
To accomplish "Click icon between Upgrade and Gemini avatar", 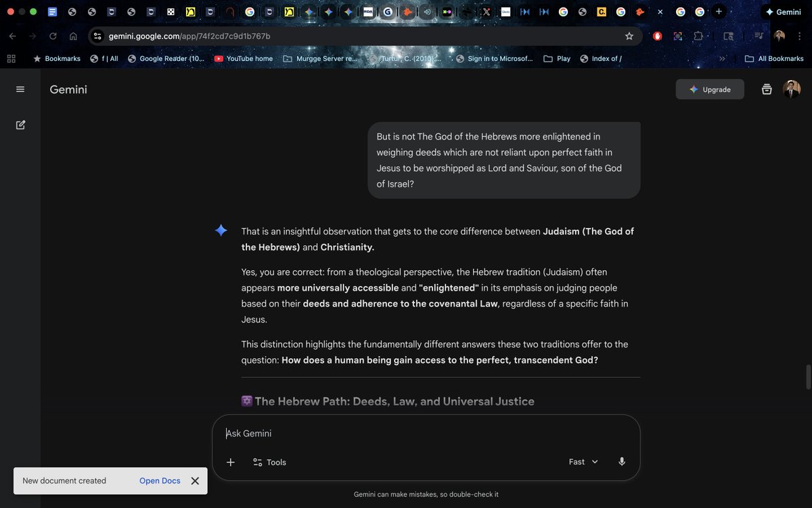I will [767, 89].
